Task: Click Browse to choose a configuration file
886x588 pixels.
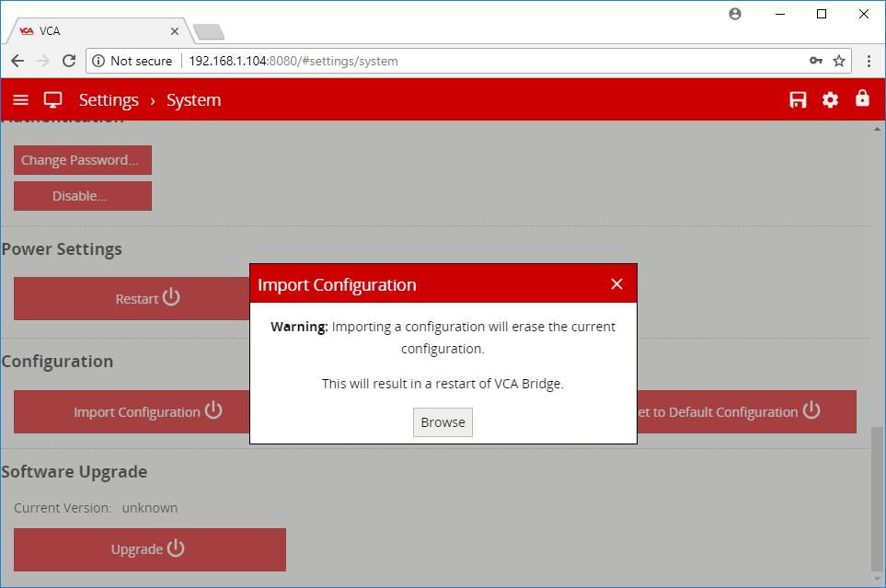Action: tap(443, 422)
